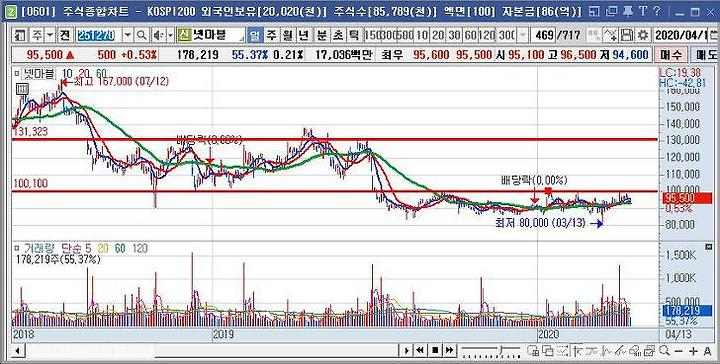Open chart settings gear icon
The image size is (720, 364).
[643, 35]
